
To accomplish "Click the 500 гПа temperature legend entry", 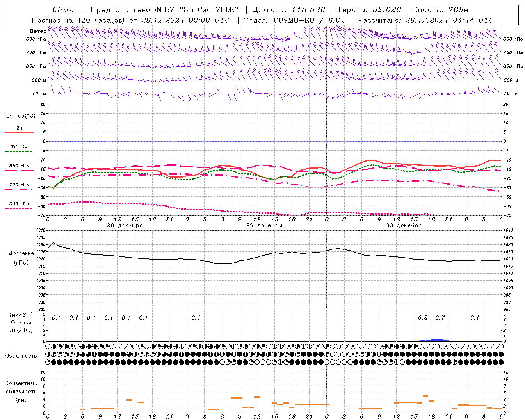I will (19, 204).
